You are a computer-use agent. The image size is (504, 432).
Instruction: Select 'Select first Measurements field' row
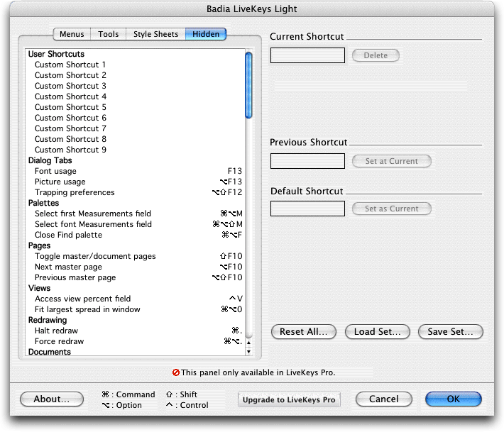135,214
